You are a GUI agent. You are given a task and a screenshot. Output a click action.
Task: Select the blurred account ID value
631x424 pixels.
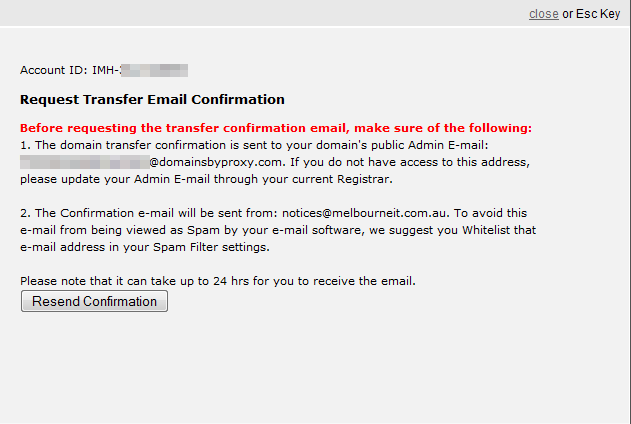(x=155, y=70)
